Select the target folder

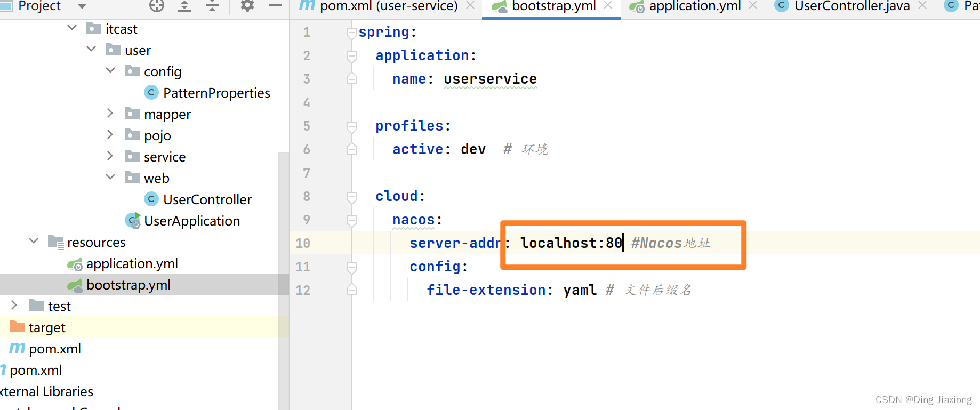click(47, 327)
